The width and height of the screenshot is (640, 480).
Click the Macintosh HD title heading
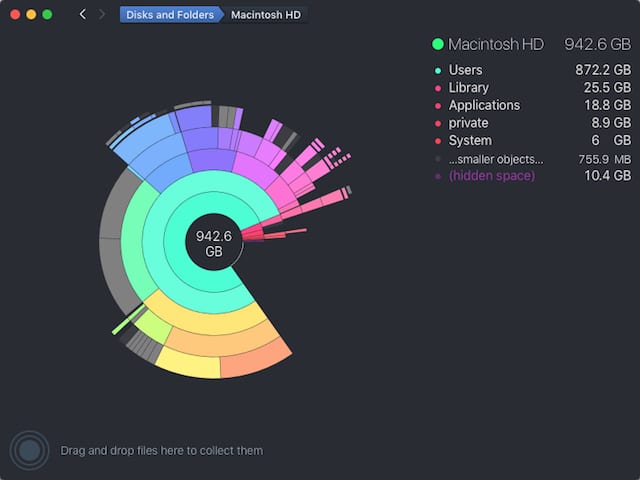[496, 44]
